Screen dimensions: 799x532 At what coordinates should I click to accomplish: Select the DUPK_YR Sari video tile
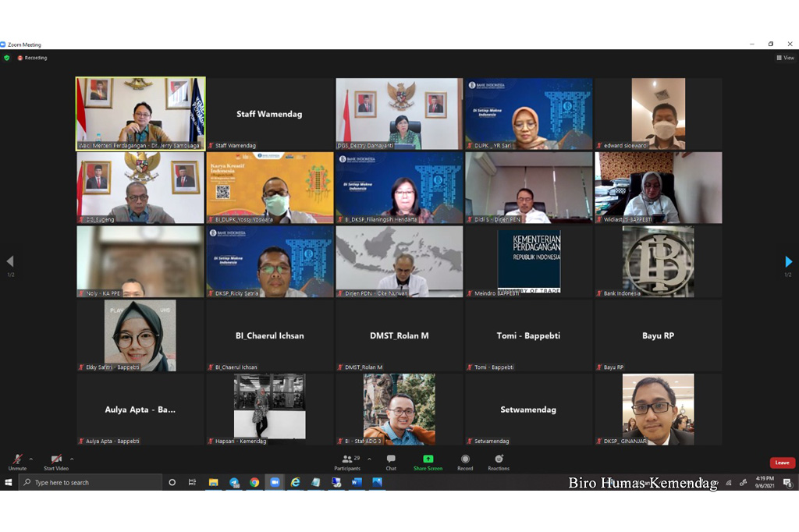coord(529,114)
